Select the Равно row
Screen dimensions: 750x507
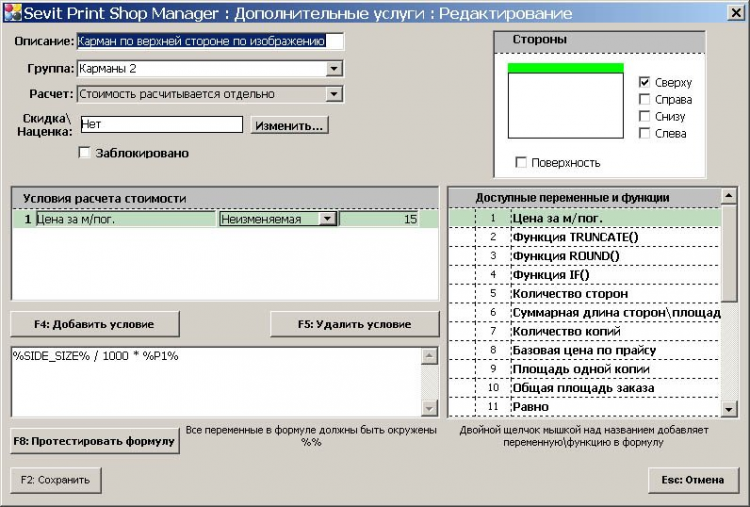585,407
